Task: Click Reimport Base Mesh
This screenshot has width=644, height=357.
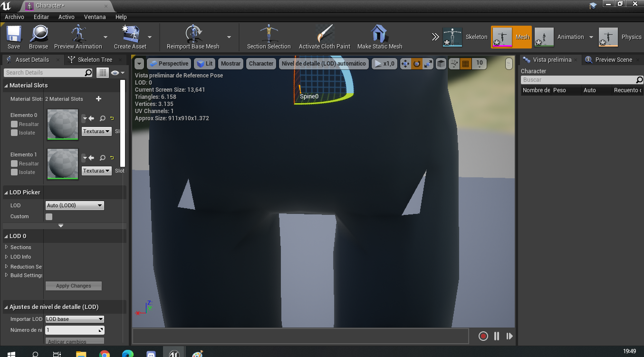Action: [x=193, y=37]
